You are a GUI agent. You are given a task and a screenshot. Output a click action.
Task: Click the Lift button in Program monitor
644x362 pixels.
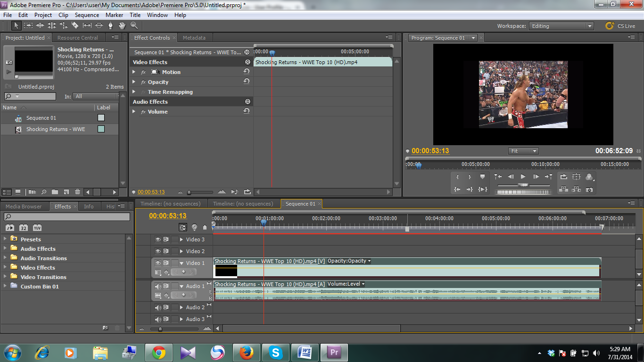point(564,189)
